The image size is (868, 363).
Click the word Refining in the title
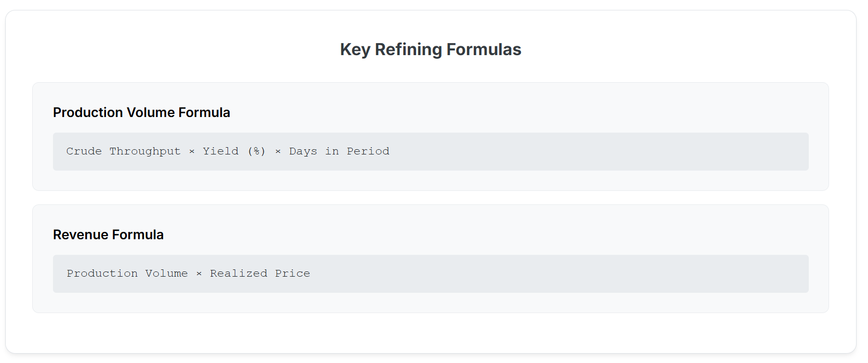(408, 49)
